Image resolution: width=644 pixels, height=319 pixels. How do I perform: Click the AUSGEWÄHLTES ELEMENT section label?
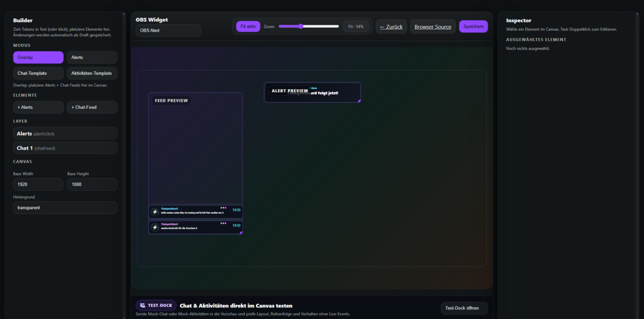point(536,40)
